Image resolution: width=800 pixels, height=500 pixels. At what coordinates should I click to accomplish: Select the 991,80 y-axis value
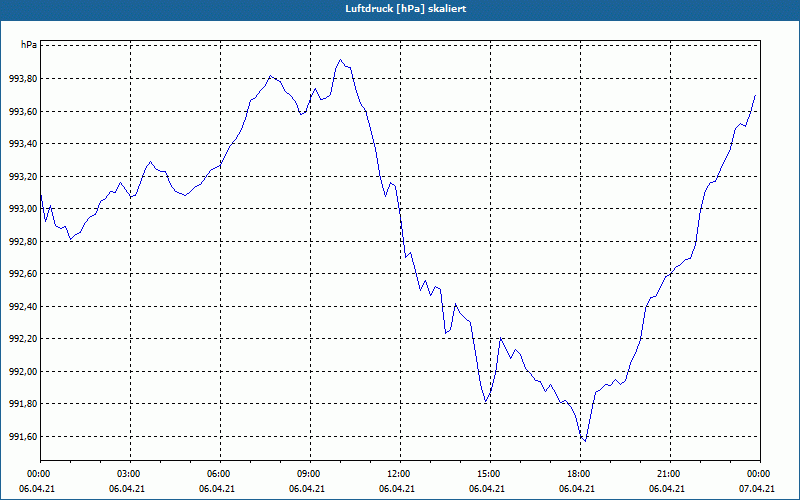(23, 404)
